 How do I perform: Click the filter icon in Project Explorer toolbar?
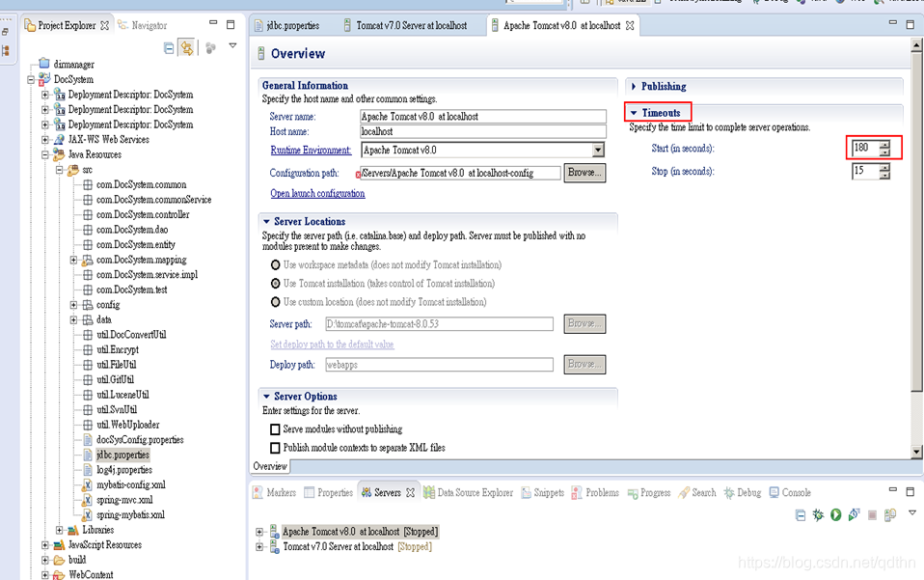click(x=210, y=48)
